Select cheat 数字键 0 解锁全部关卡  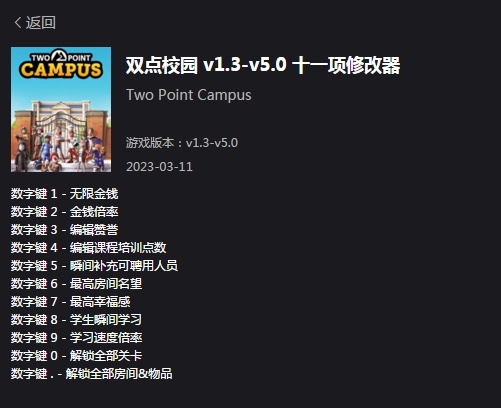(76, 356)
